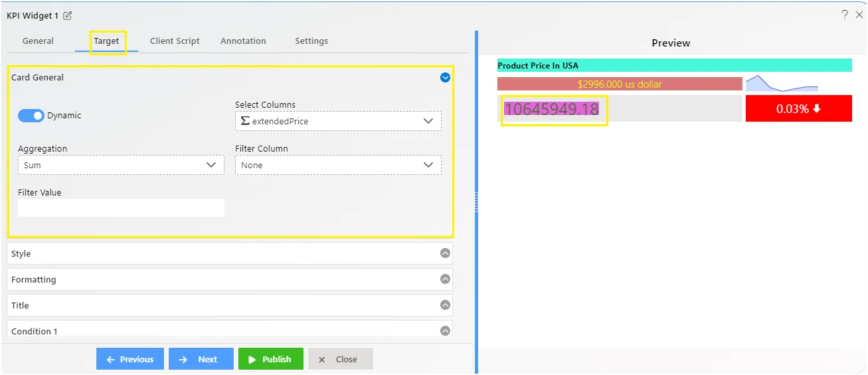Viewport: 868px width, 375px height.
Task: Open the Settings tab
Action: (x=311, y=41)
